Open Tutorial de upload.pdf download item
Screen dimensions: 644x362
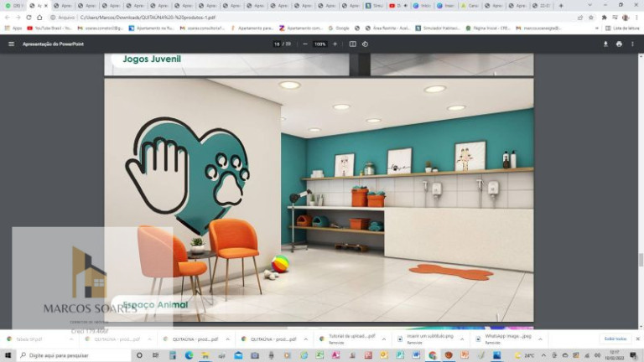pos(348,339)
